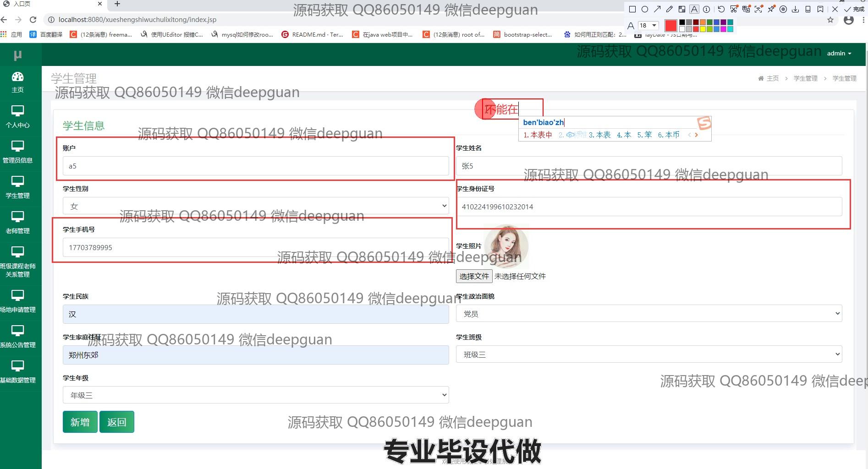Select the arrow annotation tool
This screenshot has height=469, width=868.
pyautogui.click(x=657, y=9)
